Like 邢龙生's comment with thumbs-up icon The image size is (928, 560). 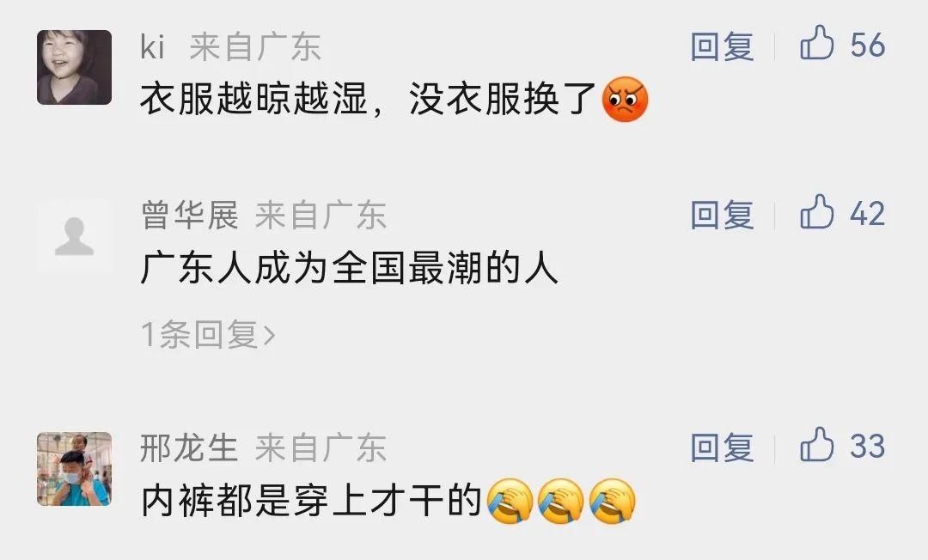(x=817, y=444)
